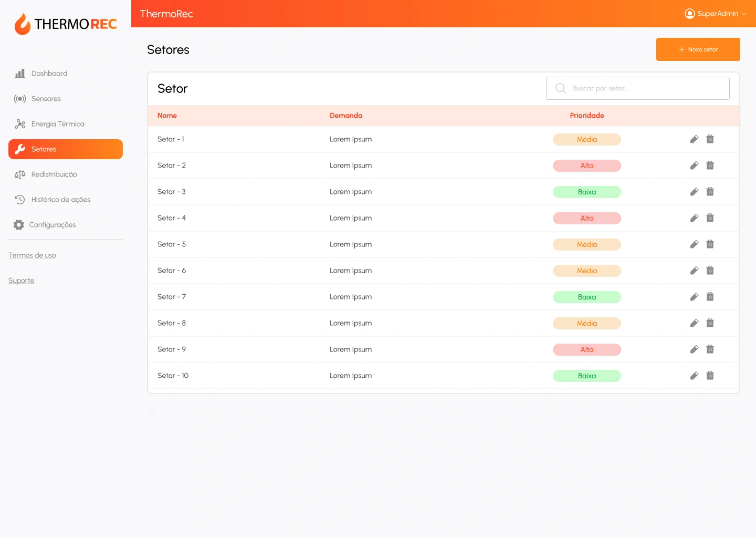Remove Setor - 10 via trash icon
The height and width of the screenshot is (538, 756).
710,376
